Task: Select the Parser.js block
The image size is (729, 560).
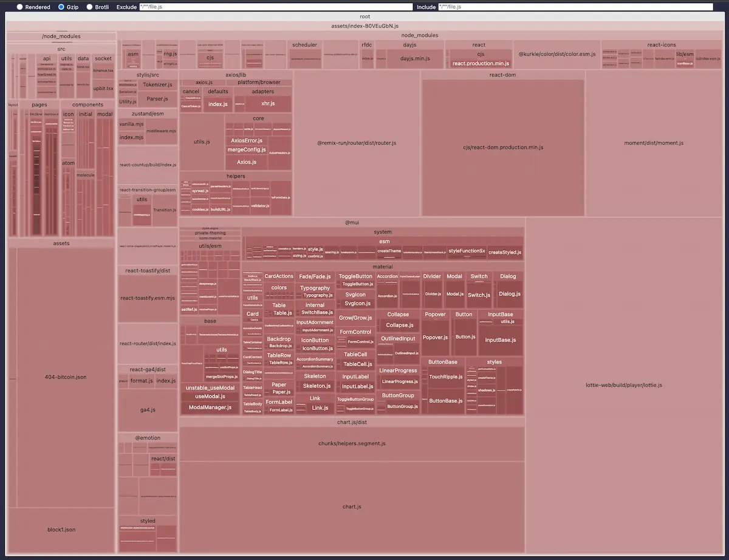Action: pyautogui.click(x=157, y=98)
